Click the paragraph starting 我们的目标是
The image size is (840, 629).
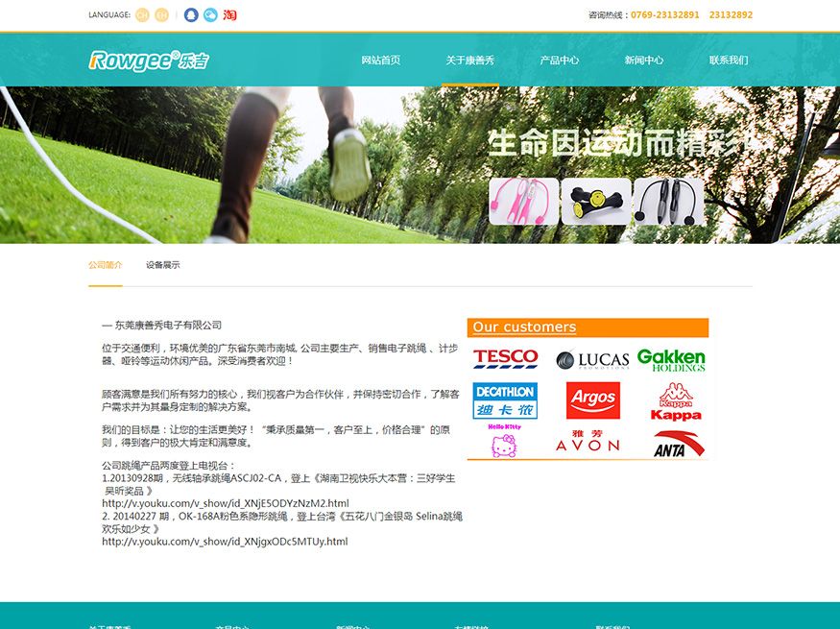(276, 436)
